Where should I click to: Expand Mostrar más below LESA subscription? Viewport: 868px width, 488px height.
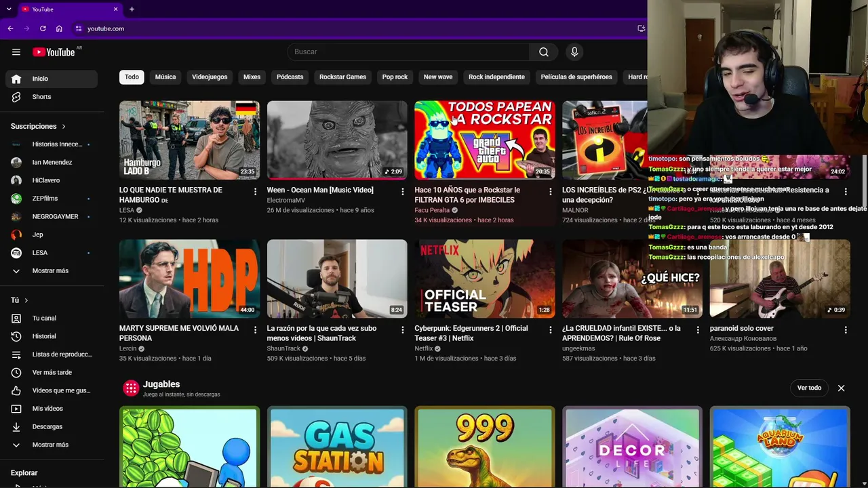pos(52,271)
